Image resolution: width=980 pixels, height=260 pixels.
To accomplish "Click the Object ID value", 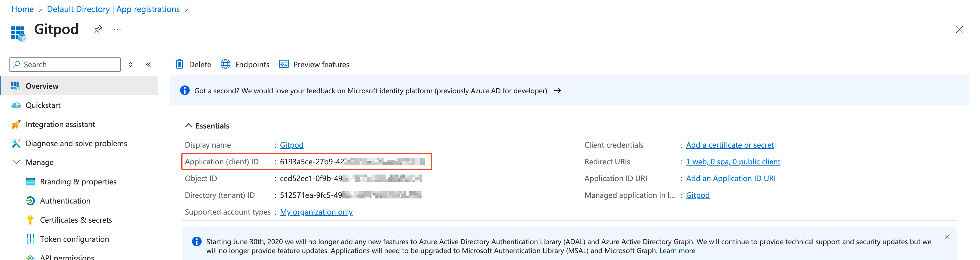I will [x=351, y=178].
